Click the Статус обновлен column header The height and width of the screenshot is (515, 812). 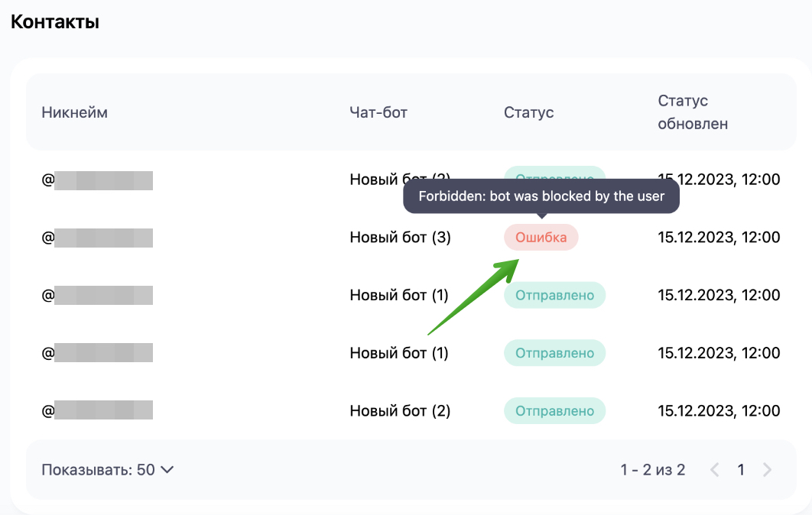693,112
